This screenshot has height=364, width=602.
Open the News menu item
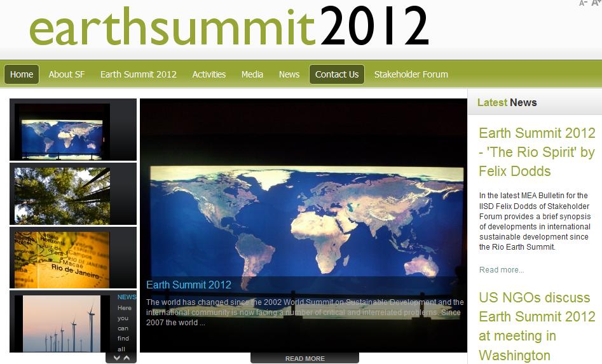tap(289, 74)
